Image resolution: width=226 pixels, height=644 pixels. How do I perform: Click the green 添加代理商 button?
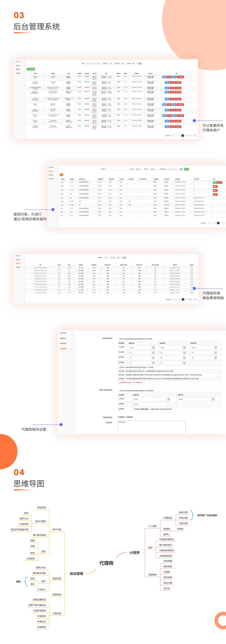click(x=31, y=69)
